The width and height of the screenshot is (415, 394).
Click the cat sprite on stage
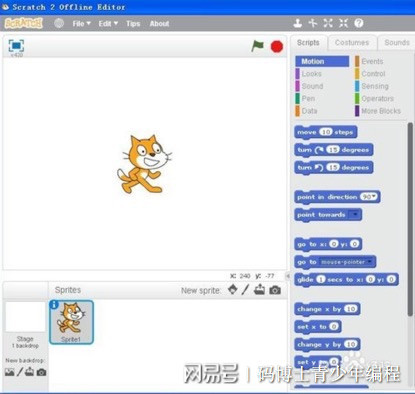point(144,164)
